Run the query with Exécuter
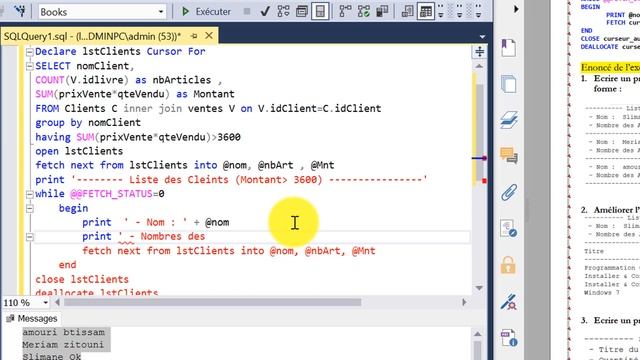 click(206, 11)
